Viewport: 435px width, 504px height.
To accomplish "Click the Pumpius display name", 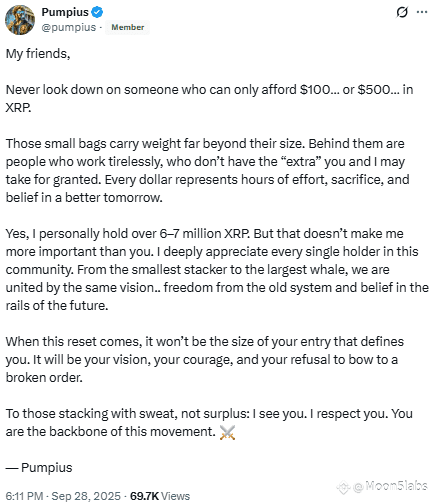I will [65, 12].
